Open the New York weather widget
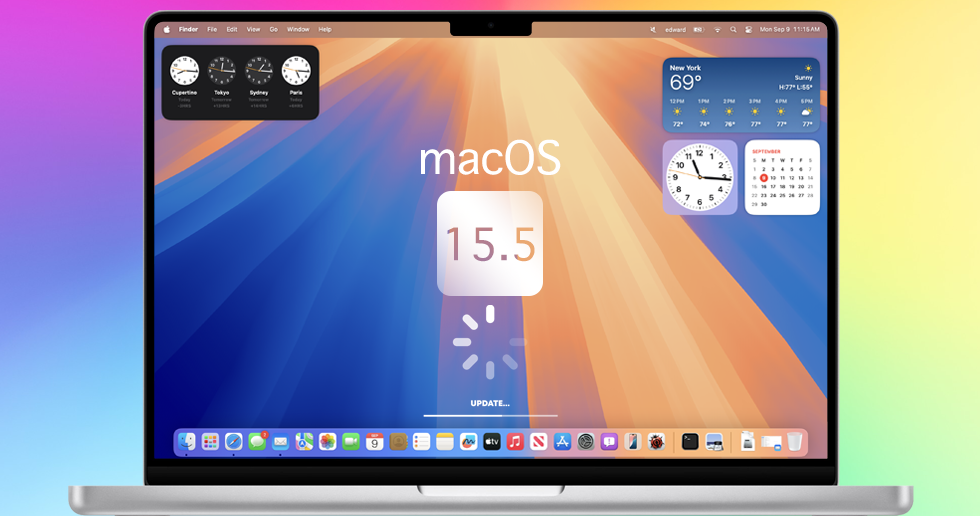 [x=741, y=95]
